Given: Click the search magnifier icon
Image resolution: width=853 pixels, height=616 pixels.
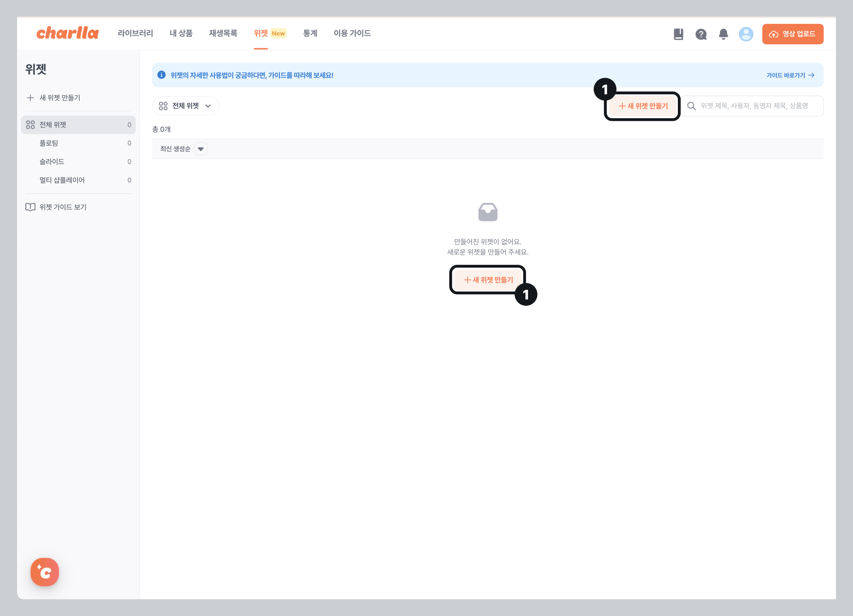Looking at the screenshot, I should [x=691, y=106].
